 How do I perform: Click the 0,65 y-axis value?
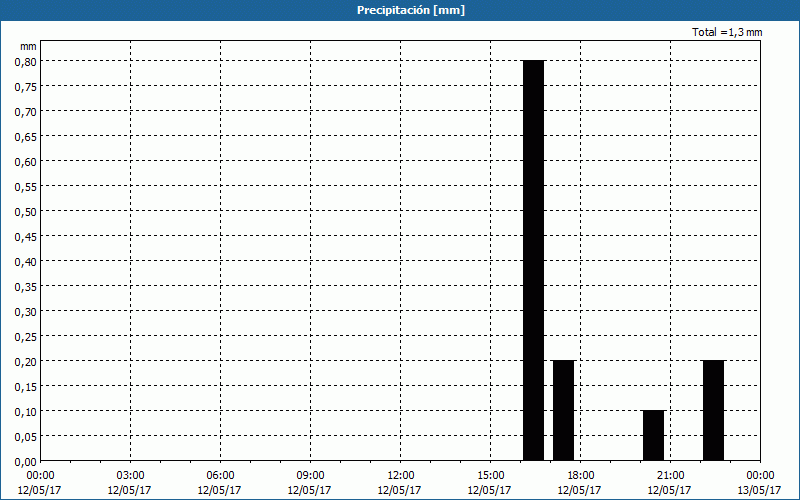(x=26, y=137)
